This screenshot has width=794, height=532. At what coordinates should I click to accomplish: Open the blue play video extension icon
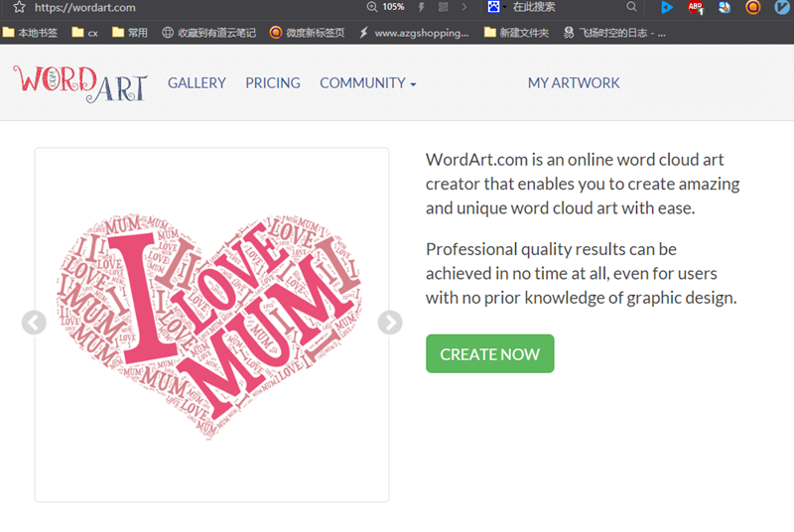(x=666, y=7)
